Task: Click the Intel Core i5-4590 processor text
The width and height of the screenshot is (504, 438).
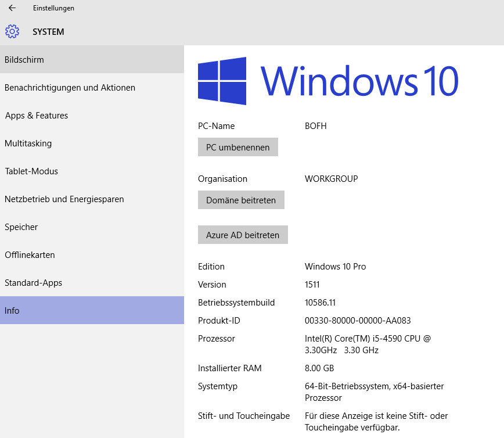Action: (368, 344)
